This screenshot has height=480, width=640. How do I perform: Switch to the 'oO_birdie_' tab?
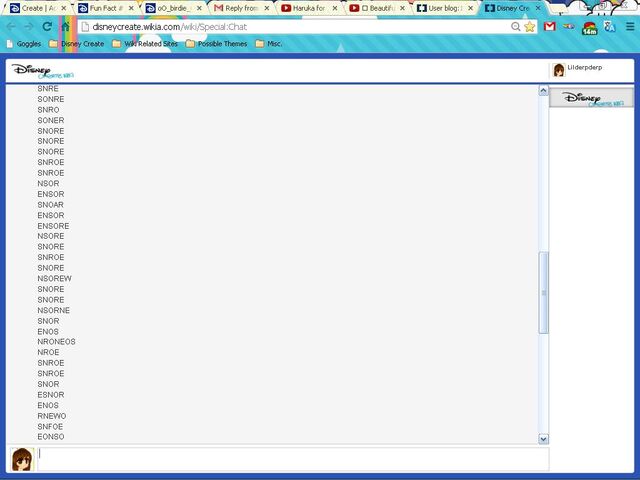[172, 8]
